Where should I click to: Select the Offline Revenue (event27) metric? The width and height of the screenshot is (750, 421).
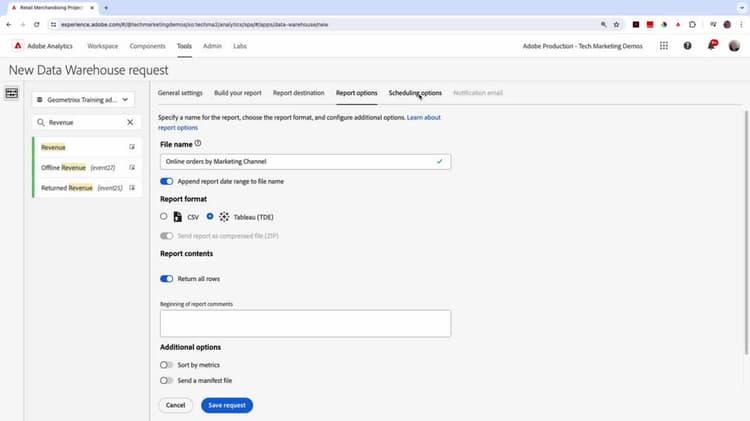(88, 167)
